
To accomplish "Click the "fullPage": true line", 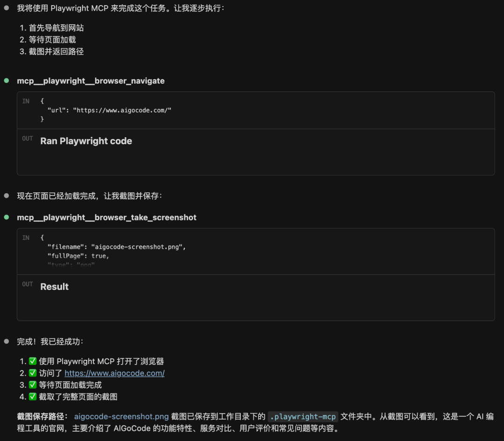I will tap(78, 256).
